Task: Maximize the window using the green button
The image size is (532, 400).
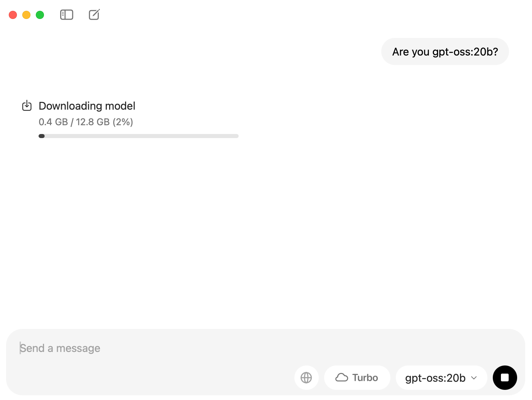Action: point(40,15)
